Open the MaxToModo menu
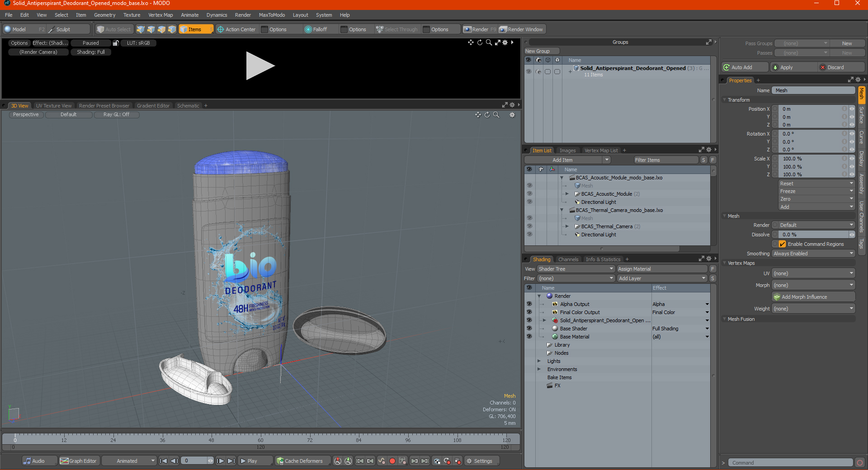This screenshot has width=868, height=470. [x=272, y=15]
